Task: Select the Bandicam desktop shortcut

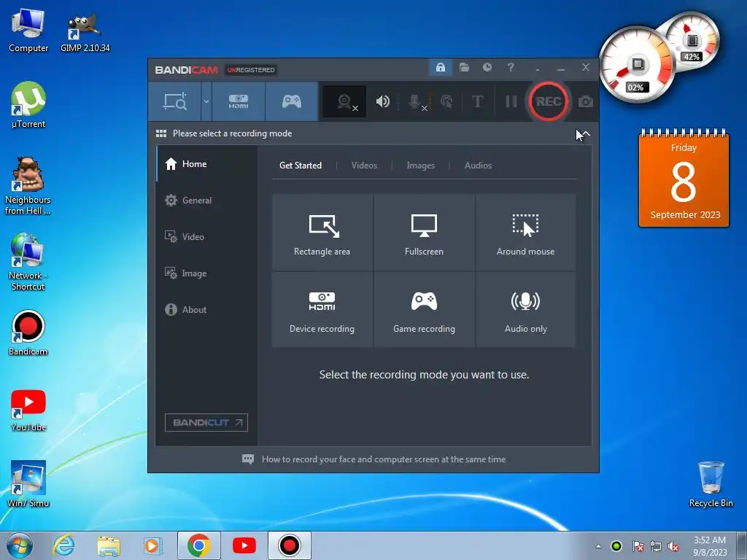Action: (28, 333)
